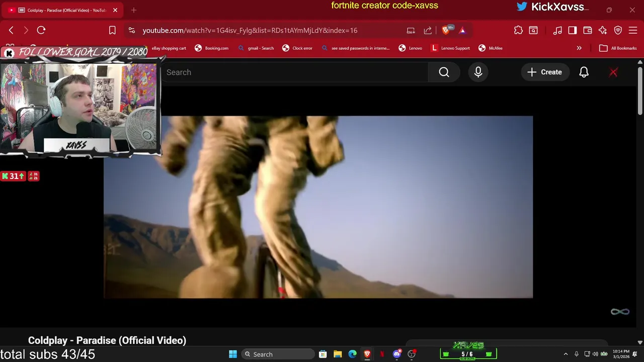
Task: Open the Clock error bookmark
Action: pyautogui.click(x=297, y=48)
